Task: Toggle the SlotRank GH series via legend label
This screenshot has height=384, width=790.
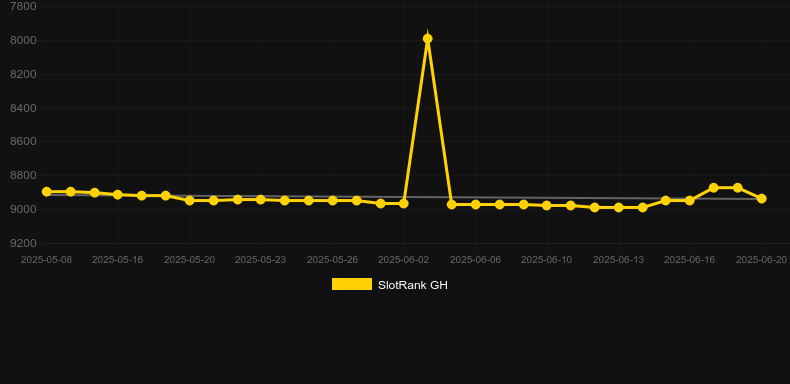Action: click(413, 285)
